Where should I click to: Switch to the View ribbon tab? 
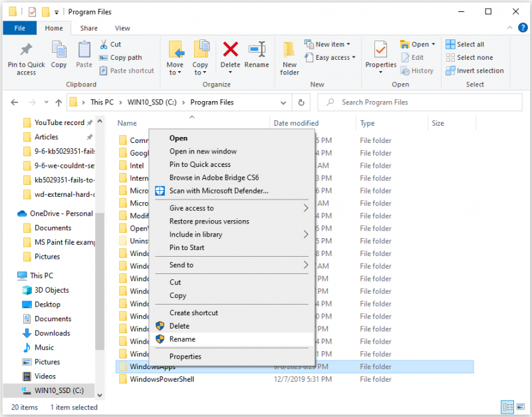click(x=122, y=28)
